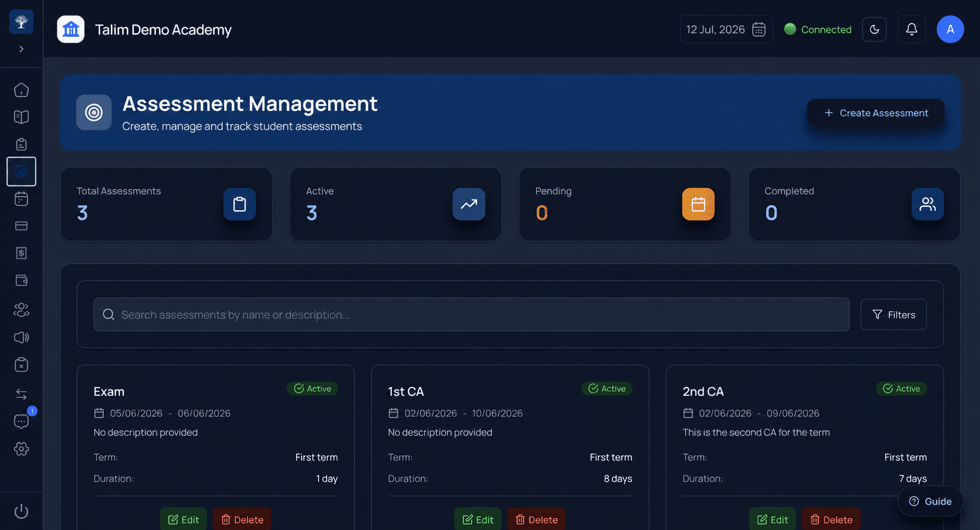The width and height of the screenshot is (980, 530).
Task: Click Edit on the 1st CA card
Action: [x=478, y=520]
